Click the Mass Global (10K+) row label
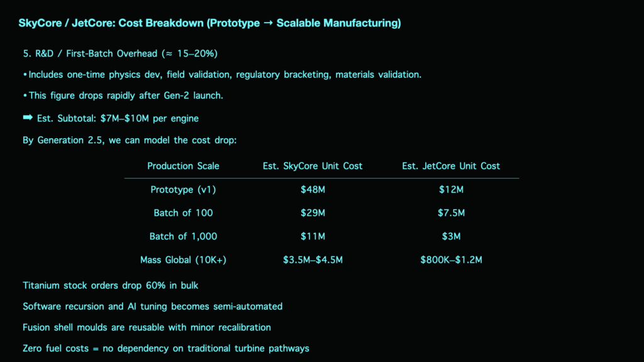Image resolution: width=644 pixels, height=362 pixels. point(183,260)
